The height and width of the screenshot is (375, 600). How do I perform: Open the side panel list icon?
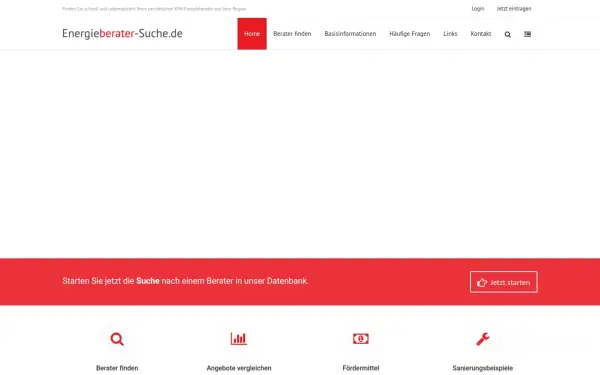(527, 34)
